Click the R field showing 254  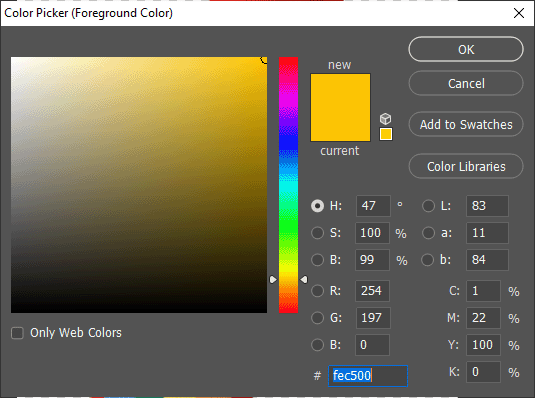373,291
